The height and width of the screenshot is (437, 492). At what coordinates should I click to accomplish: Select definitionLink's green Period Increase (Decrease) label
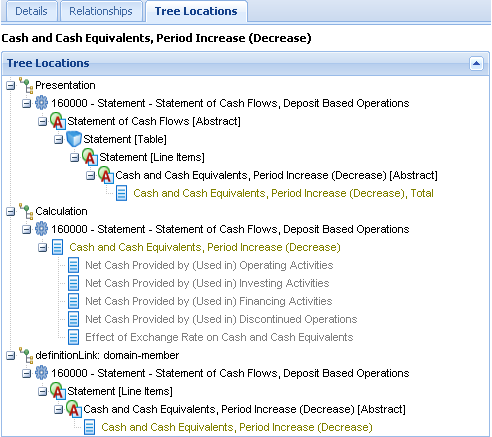point(237,427)
